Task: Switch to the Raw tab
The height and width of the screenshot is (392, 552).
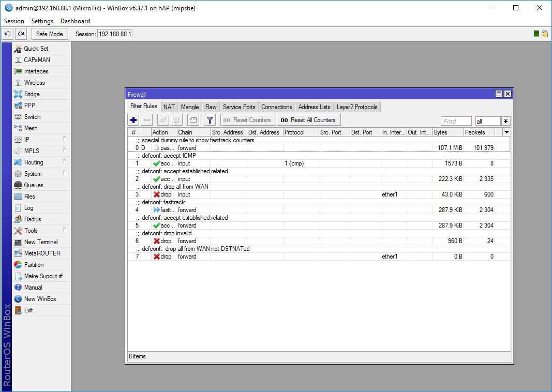Action: pyautogui.click(x=211, y=107)
